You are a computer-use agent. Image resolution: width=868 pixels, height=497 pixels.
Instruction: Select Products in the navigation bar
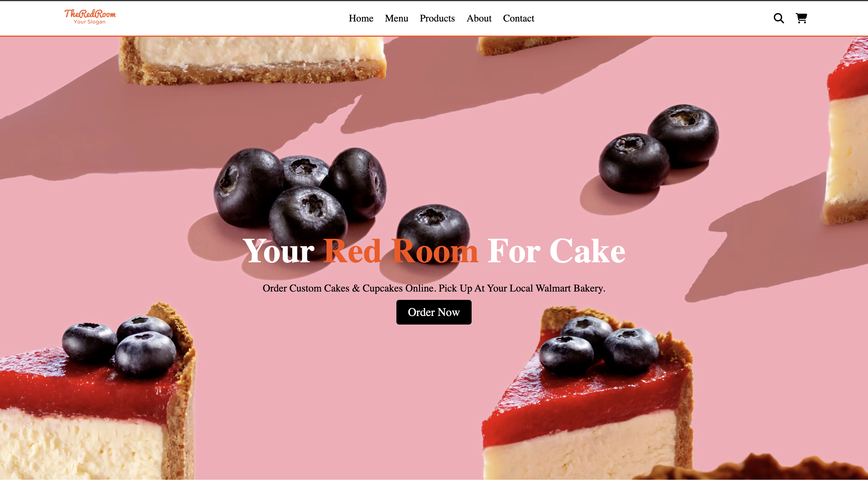(x=437, y=18)
